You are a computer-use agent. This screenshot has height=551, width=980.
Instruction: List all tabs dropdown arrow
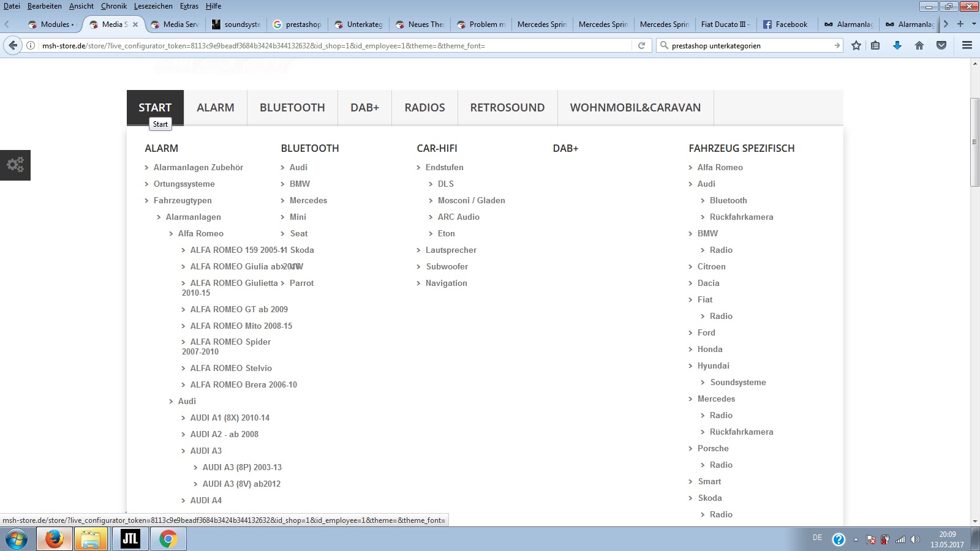click(x=974, y=24)
